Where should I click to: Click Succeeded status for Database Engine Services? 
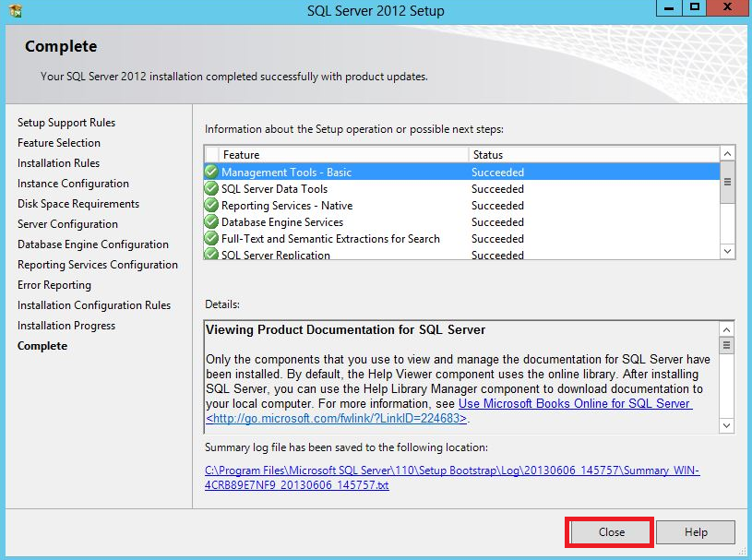tap(497, 222)
